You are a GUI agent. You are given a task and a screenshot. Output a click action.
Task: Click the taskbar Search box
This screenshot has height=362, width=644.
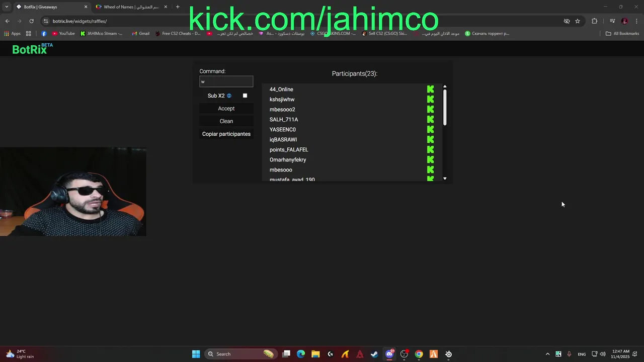242,354
